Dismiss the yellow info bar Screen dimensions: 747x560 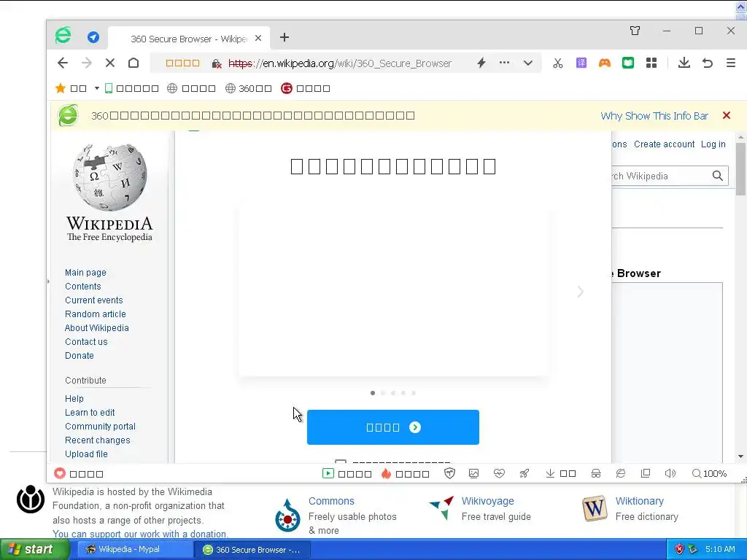(727, 115)
